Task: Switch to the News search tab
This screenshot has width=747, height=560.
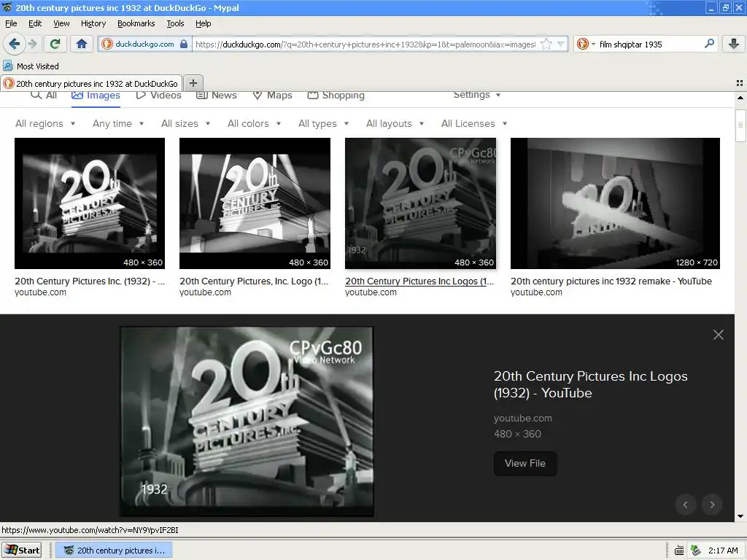Action: 216,96
